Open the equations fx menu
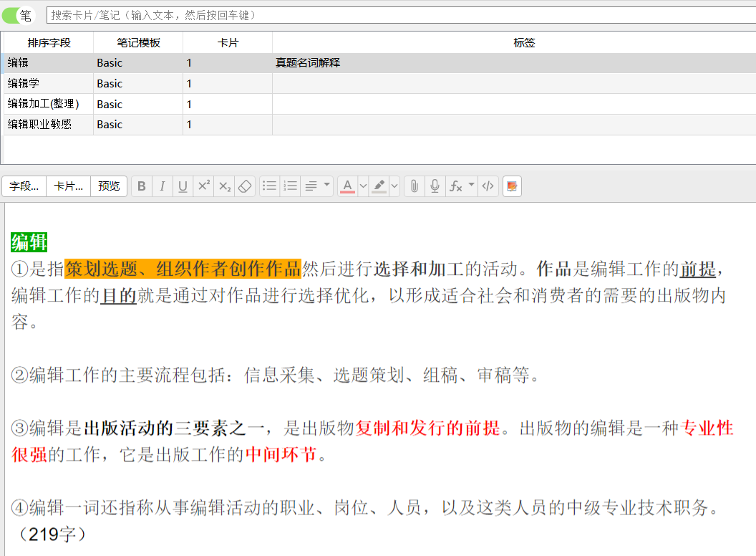Screen dimensions: 756x556 (455, 186)
